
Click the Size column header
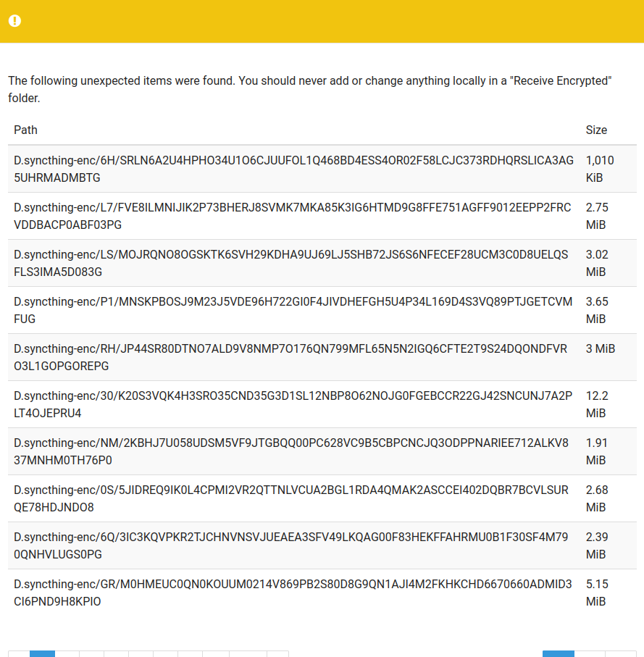tap(596, 130)
